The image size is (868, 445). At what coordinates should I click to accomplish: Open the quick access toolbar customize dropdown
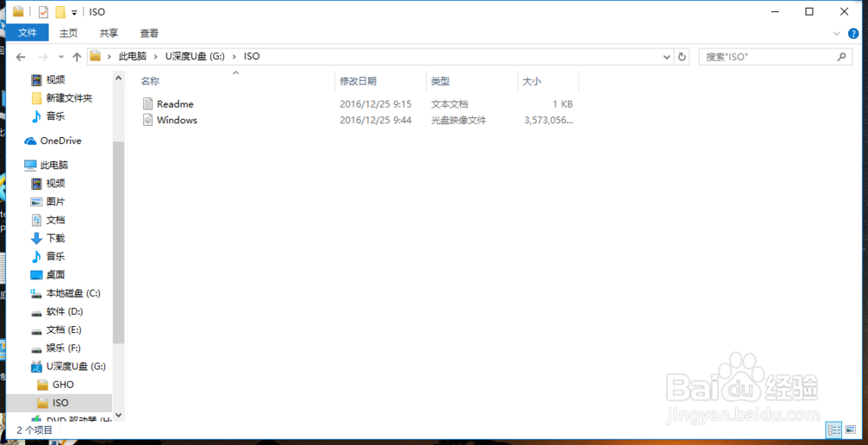click(x=74, y=12)
